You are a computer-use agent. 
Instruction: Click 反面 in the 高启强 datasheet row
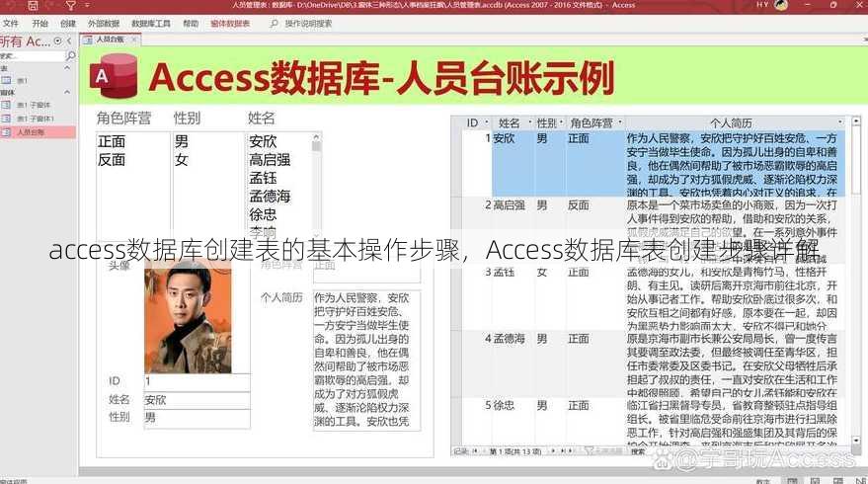click(x=578, y=205)
